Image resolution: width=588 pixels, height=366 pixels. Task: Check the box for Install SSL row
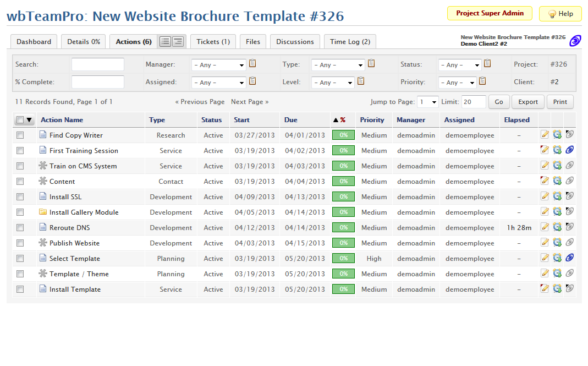pos(20,196)
